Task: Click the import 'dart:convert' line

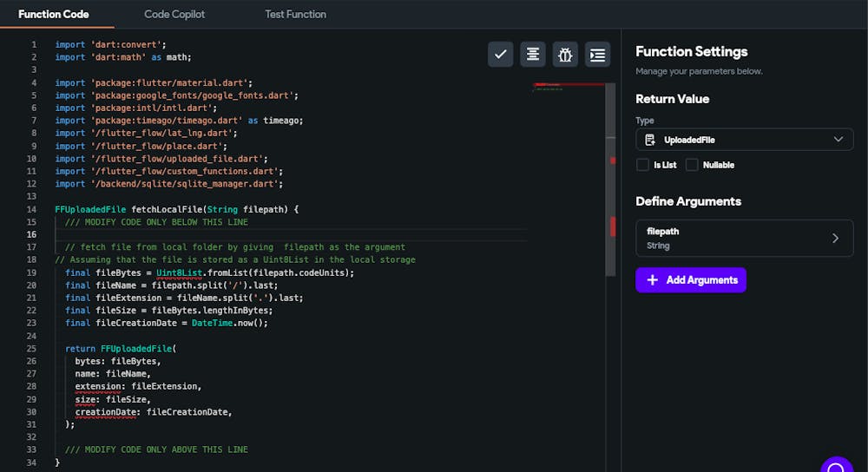Action: [110, 45]
